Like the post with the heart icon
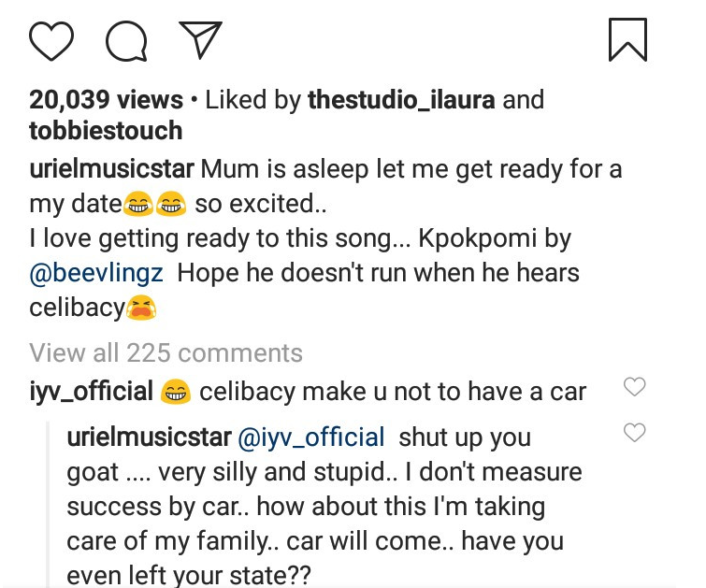The image size is (706, 588). (52, 41)
